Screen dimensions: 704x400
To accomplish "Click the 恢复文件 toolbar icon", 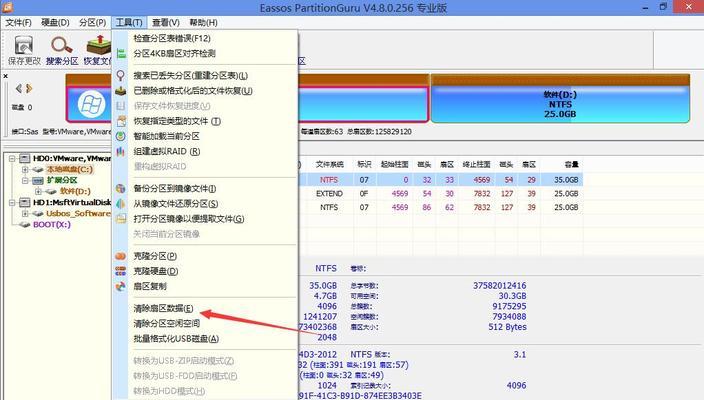I will click(x=99, y=45).
